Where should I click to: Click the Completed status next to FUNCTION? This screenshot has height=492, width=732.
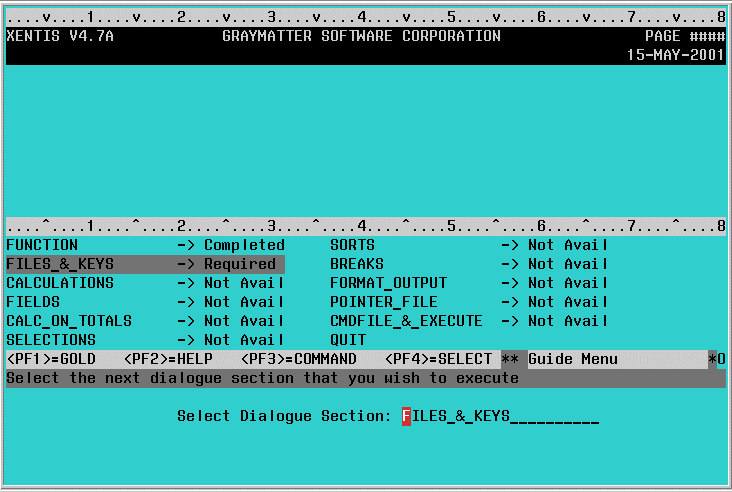click(x=245, y=245)
